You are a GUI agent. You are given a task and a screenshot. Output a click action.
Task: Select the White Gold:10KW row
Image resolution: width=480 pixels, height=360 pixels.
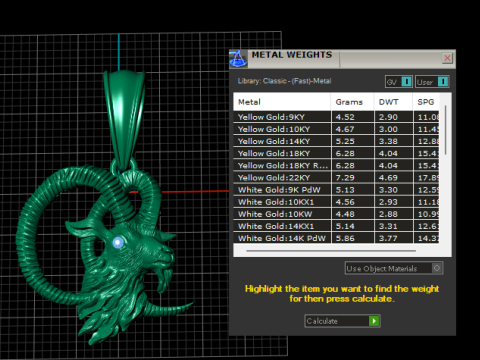[336, 214]
